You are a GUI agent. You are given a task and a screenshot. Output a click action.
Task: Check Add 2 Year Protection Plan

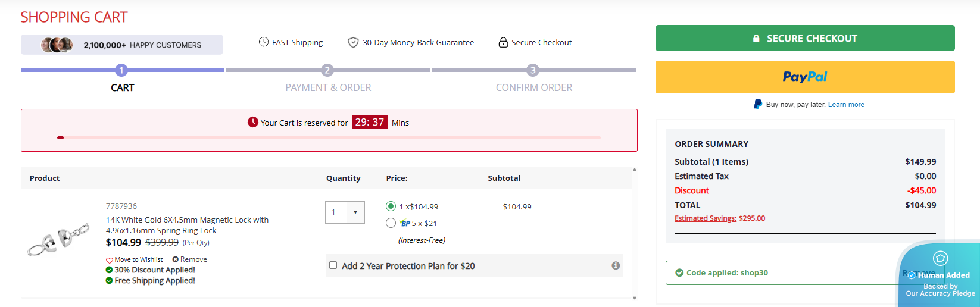[333, 265]
